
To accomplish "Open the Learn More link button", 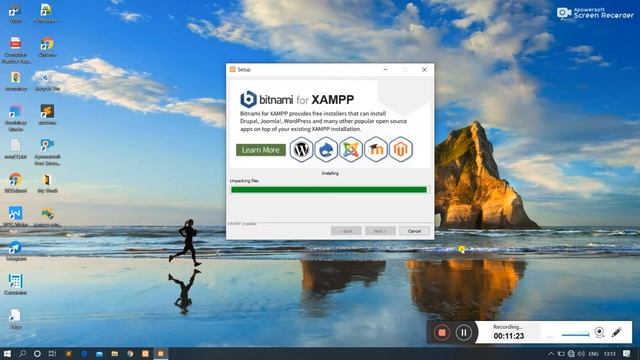I will (x=260, y=150).
